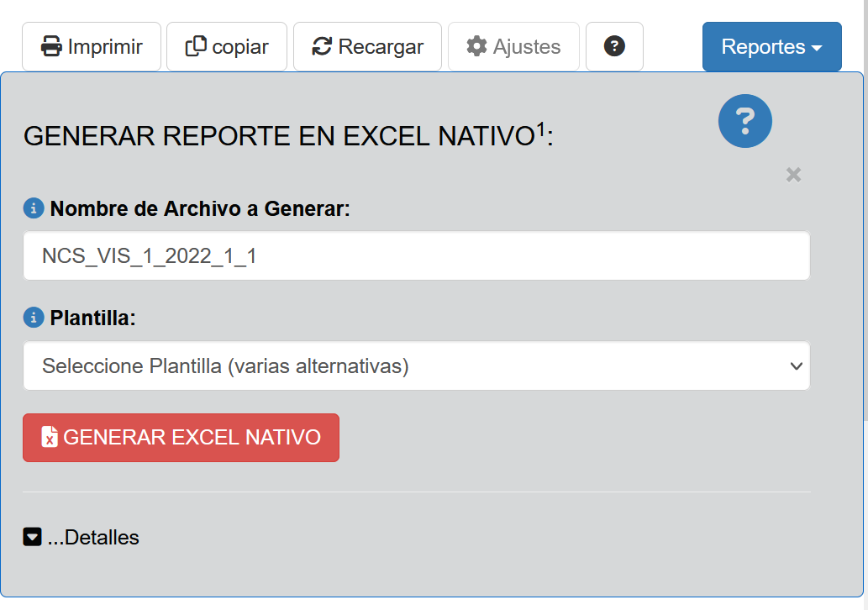Viewport: 868px width, 610px height.
Task: Click info icon next to Plantilla label
Action: 33,318
